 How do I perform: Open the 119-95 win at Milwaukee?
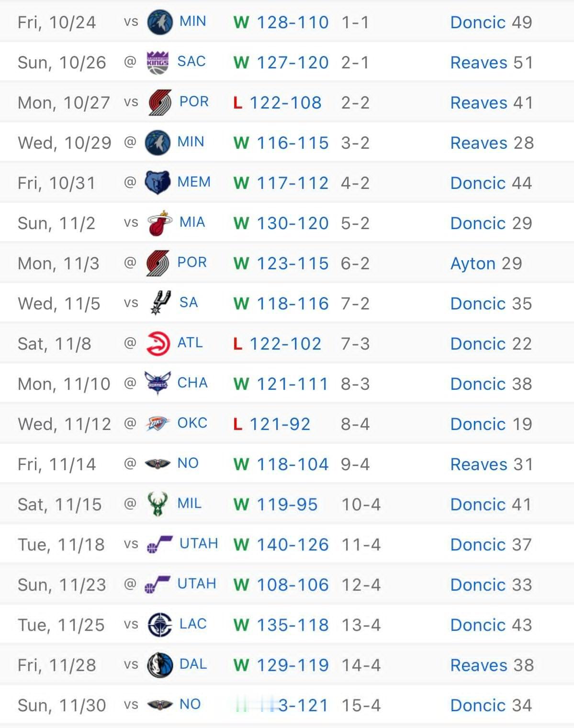(287, 505)
